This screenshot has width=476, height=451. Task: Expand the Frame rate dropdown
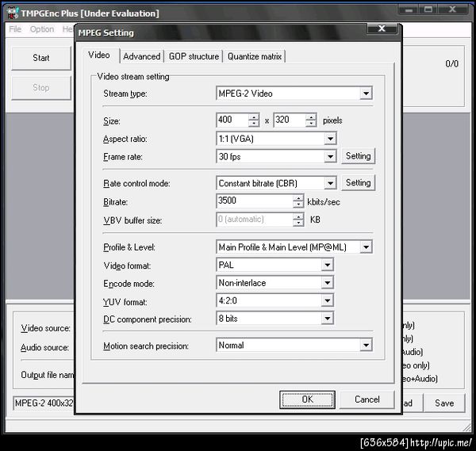click(x=330, y=157)
